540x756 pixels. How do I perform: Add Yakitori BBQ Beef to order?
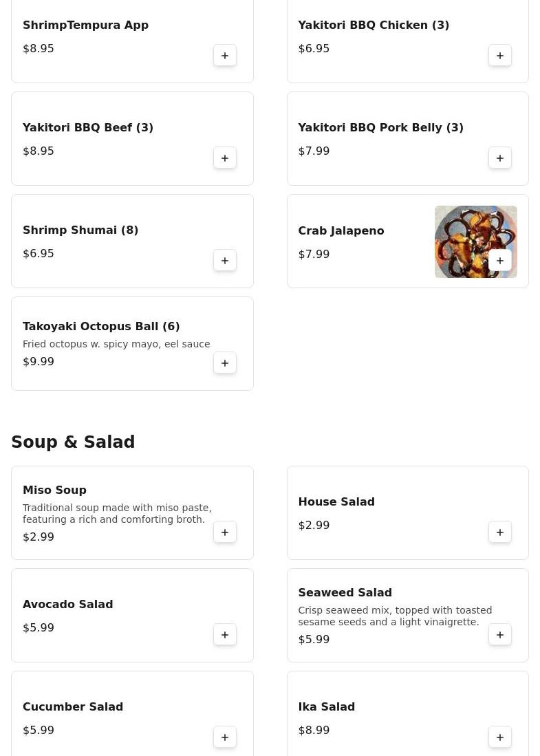click(x=225, y=158)
